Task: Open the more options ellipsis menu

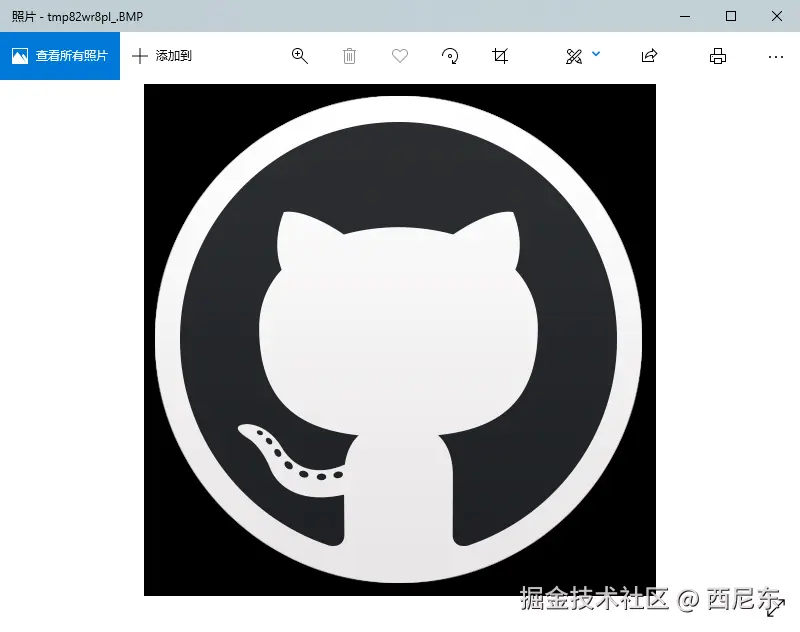Action: tap(776, 57)
